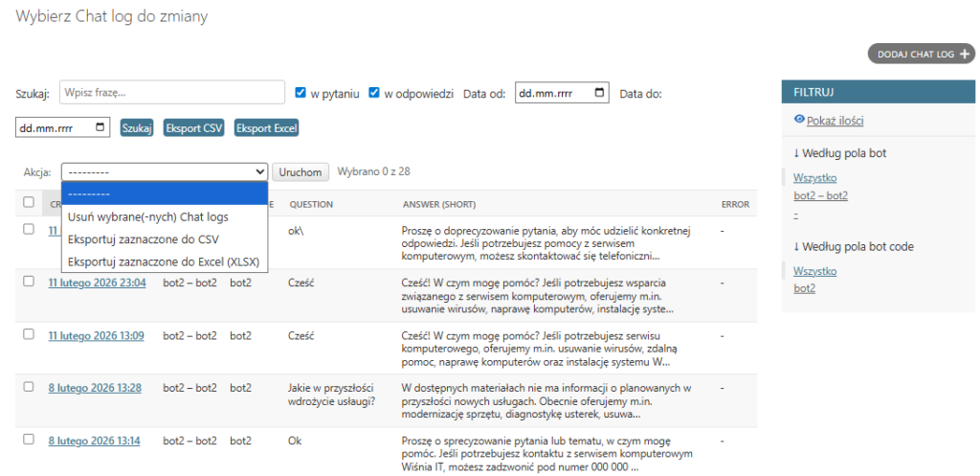Select row checkbox for 11 lutego 2026 23:04
980x476 pixels.
pos(29,282)
